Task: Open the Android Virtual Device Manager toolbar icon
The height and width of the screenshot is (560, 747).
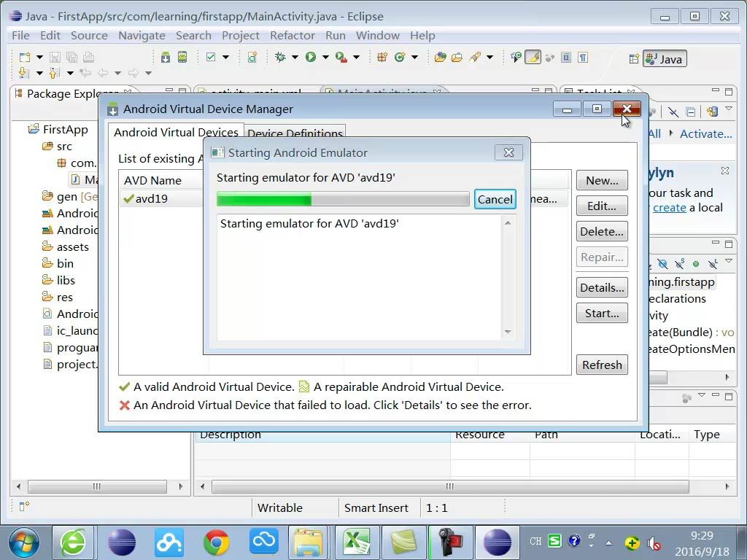Action: tap(182, 57)
